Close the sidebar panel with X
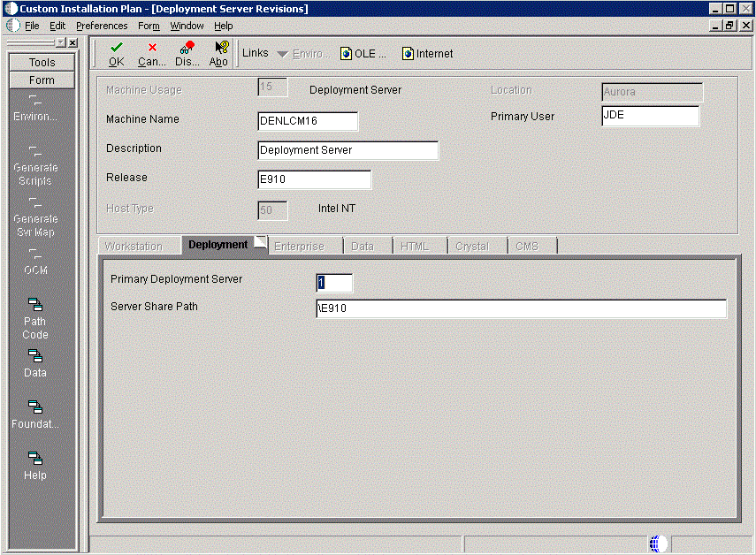Image resolution: width=756 pixels, height=555 pixels. (x=73, y=43)
